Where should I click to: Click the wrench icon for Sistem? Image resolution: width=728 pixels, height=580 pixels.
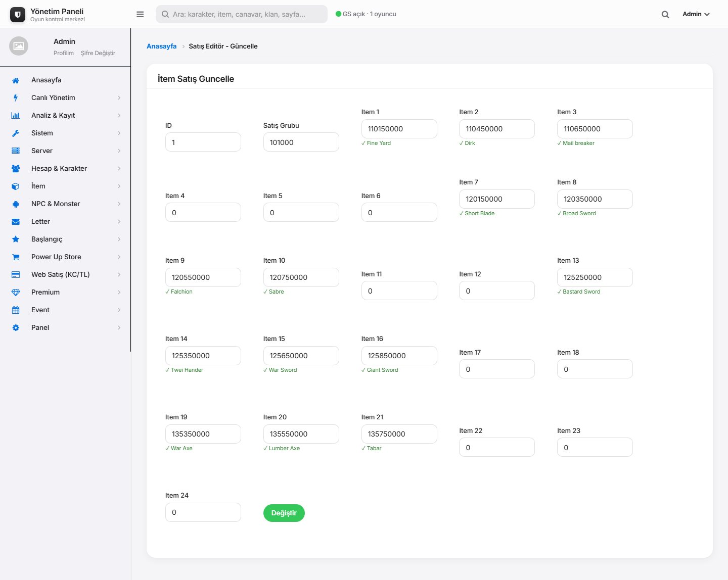click(16, 133)
